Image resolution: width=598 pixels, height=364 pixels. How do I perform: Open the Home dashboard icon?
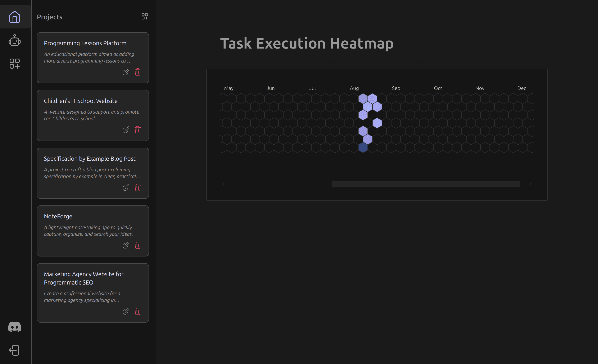coord(15,17)
